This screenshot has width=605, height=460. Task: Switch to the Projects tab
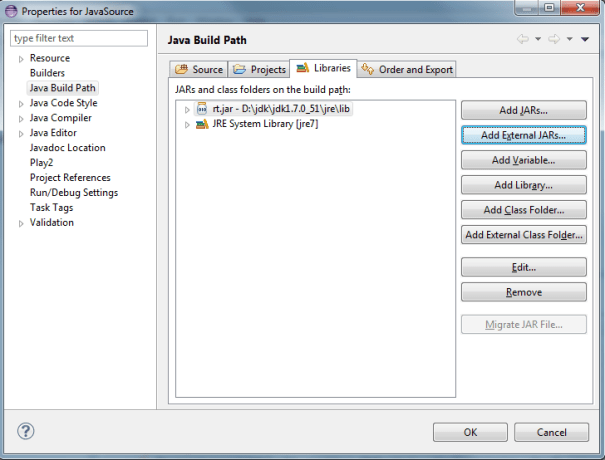pos(259,69)
